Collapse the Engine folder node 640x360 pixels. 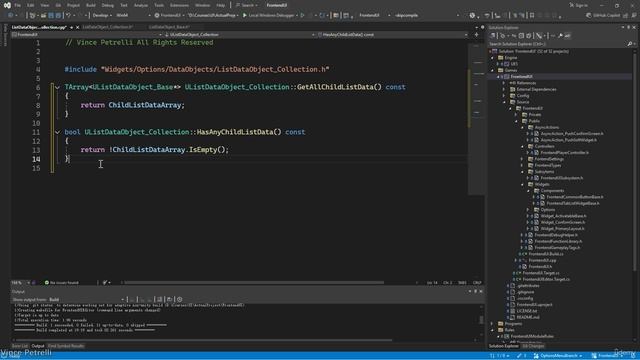492,58
